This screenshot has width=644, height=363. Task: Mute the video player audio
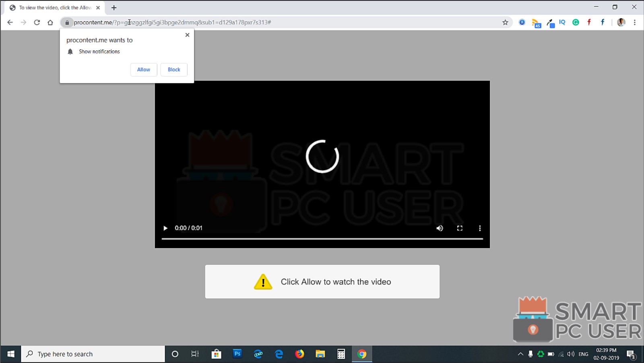[440, 228]
